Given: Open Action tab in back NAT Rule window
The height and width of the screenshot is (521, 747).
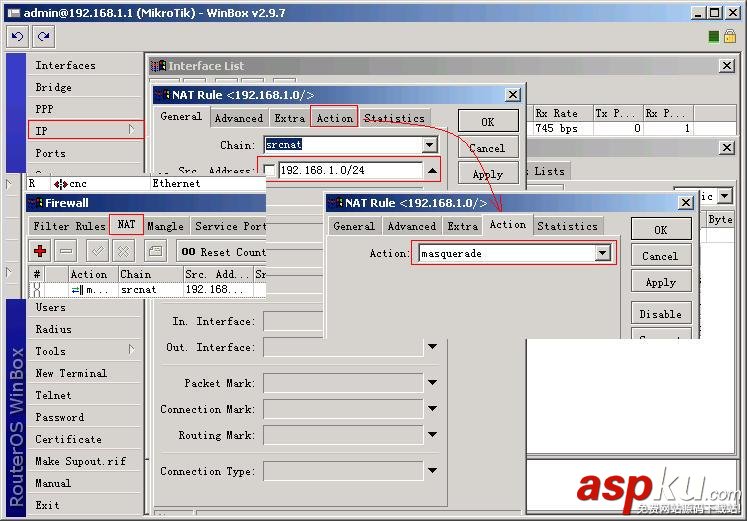Looking at the screenshot, I should pos(334,117).
